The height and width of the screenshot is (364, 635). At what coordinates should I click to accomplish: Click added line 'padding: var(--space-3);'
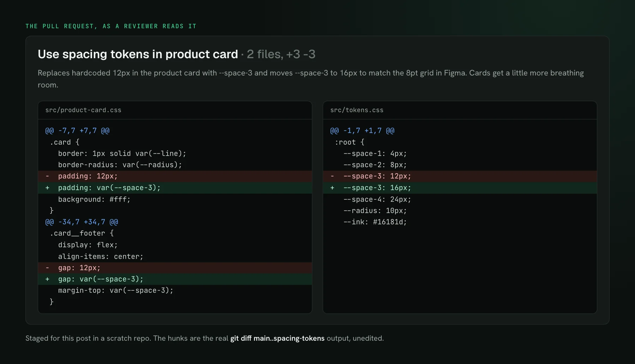[175, 188]
